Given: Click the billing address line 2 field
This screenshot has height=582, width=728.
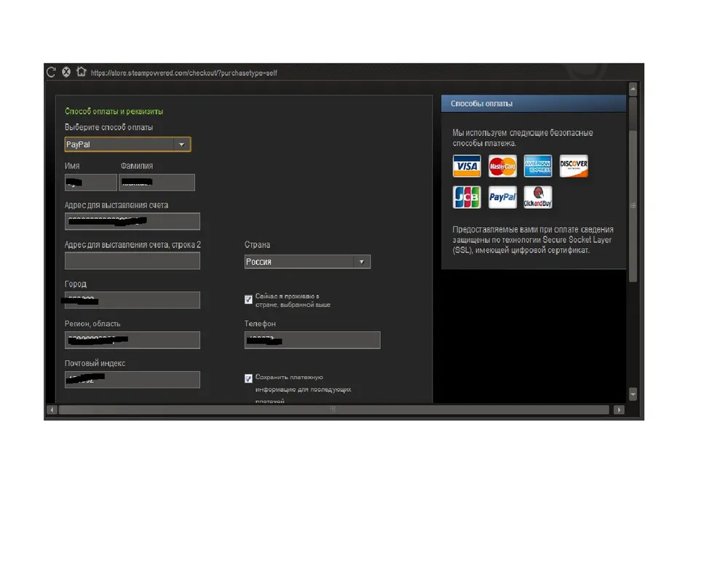Looking at the screenshot, I should [x=132, y=261].
